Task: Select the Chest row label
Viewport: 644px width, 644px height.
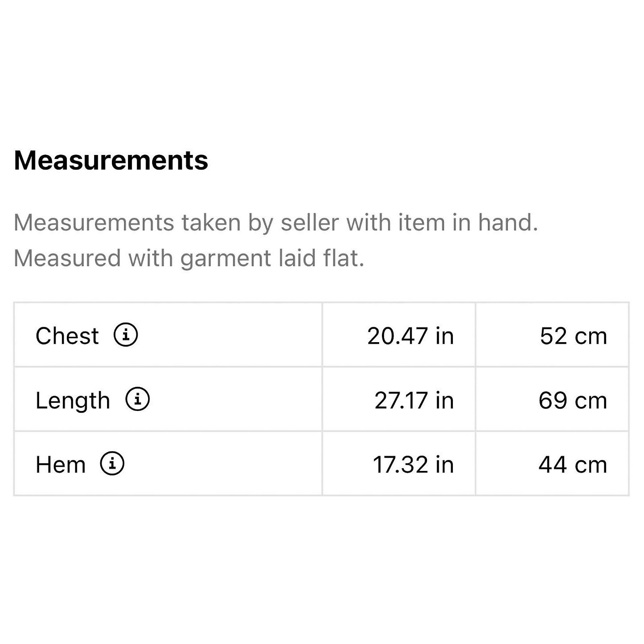Action: pyautogui.click(x=67, y=336)
